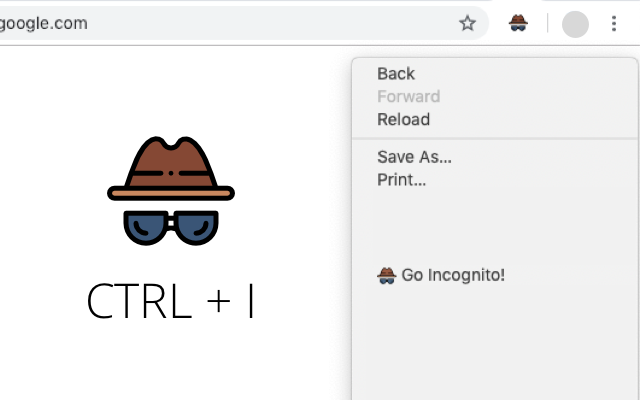Bookmark this page with the star icon
The width and height of the screenshot is (640, 400).
[x=467, y=23]
